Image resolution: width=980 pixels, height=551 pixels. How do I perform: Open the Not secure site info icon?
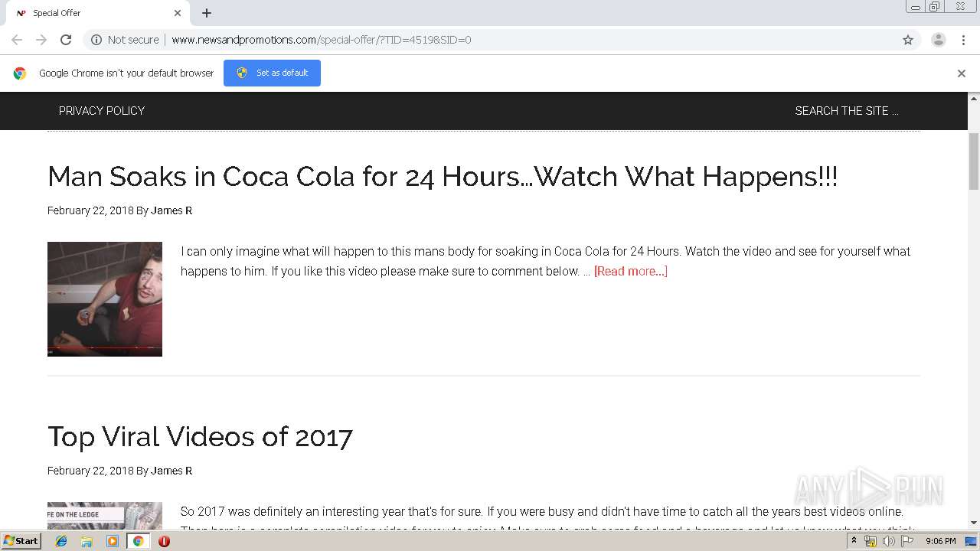(x=96, y=40)
